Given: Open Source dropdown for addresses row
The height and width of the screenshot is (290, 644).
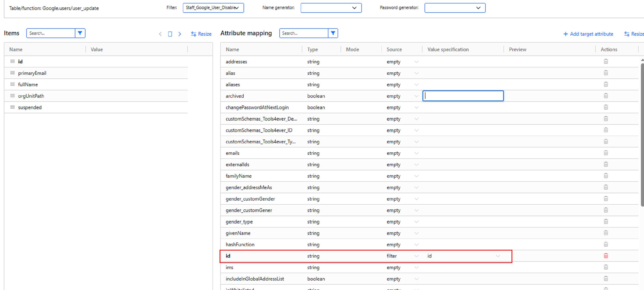Looking at the screenshot, I should pos(416,62).
